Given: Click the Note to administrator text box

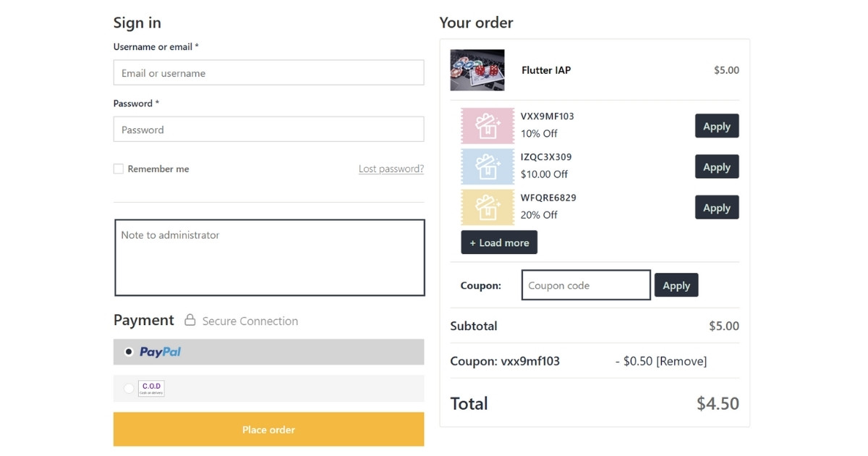Looking at the screenshot, I should (x=268, y=257).
